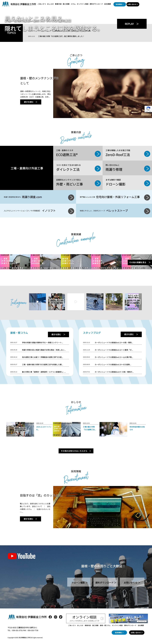This screenshot has width=152, height=644.
Task: Click the dark arrow for 雨漏り調査.com
Action: [x=71, y=197]
